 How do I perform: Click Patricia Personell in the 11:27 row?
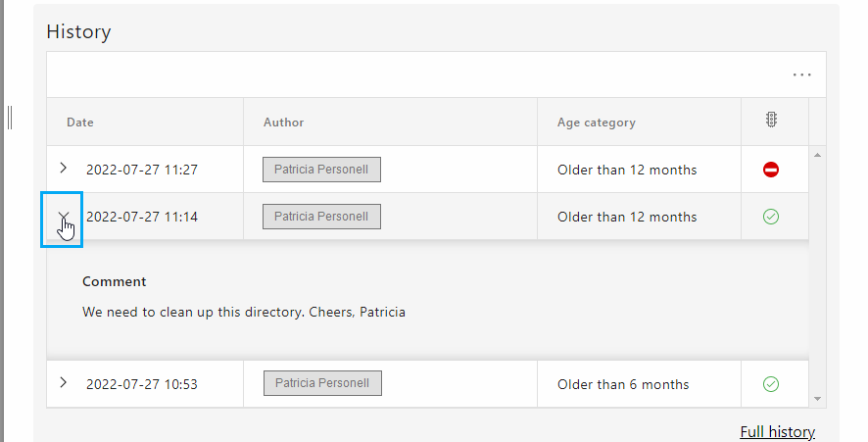(x=321, y=170)
